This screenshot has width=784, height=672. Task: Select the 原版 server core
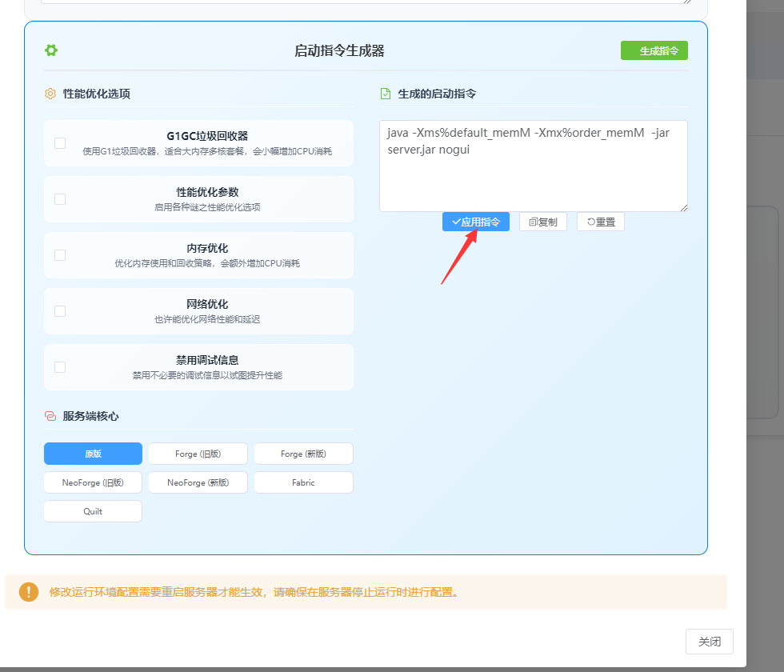[93, 454]
